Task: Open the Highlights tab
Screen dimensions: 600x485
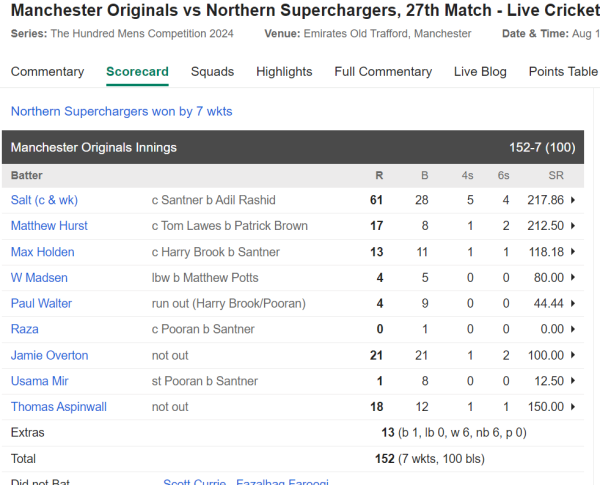Action: pyautogui.click(x=284, y=72)
